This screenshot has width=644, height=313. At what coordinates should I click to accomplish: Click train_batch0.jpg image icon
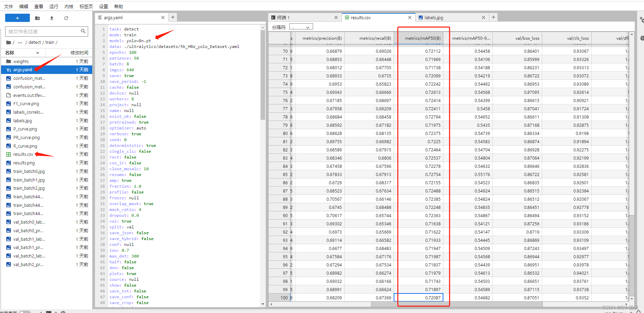pos(9,171)
